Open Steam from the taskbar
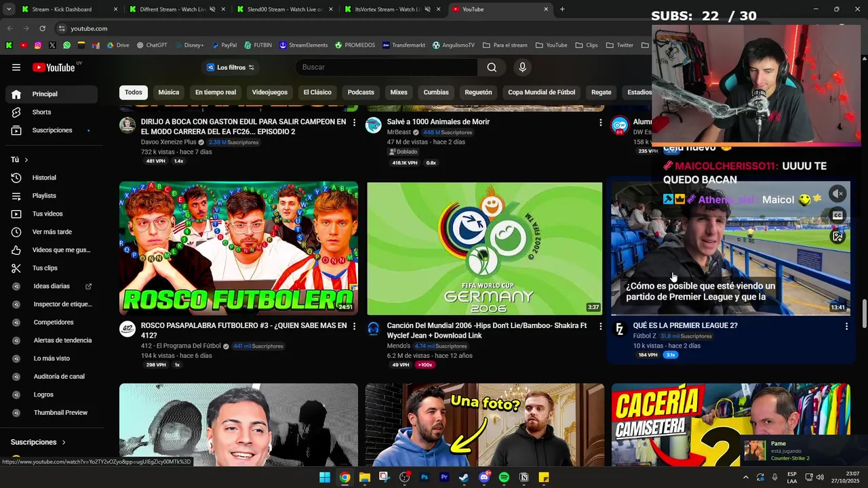 coord(464,477)
